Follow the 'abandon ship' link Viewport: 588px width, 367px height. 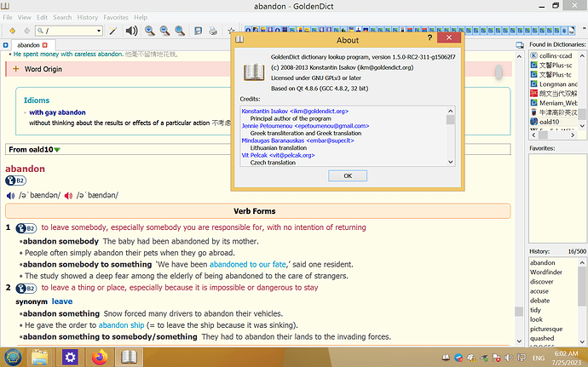[x=121, y=325]
